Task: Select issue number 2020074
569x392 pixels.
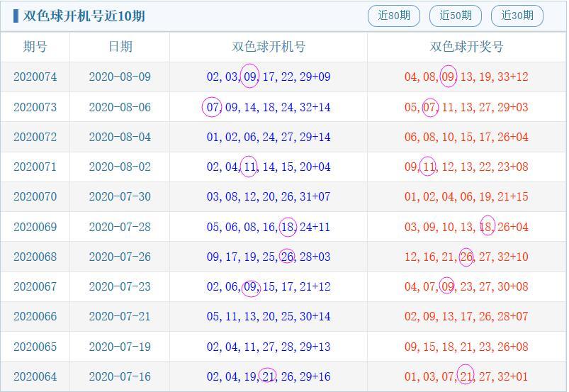Action: click(35, 77)
